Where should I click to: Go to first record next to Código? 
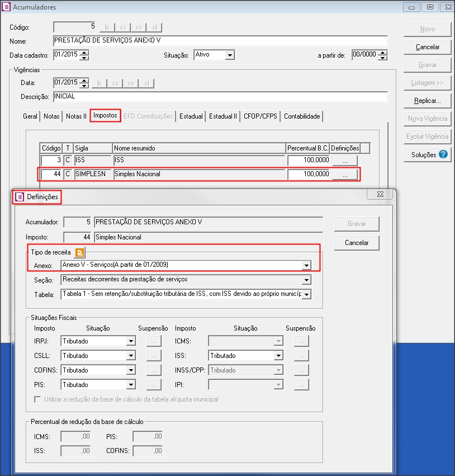tap(107, 27)
